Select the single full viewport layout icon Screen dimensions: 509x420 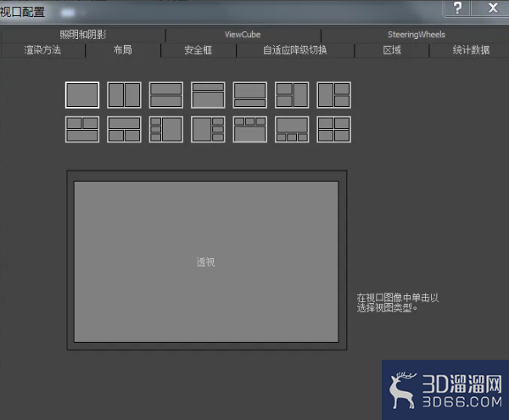click(x=82, y=95)
